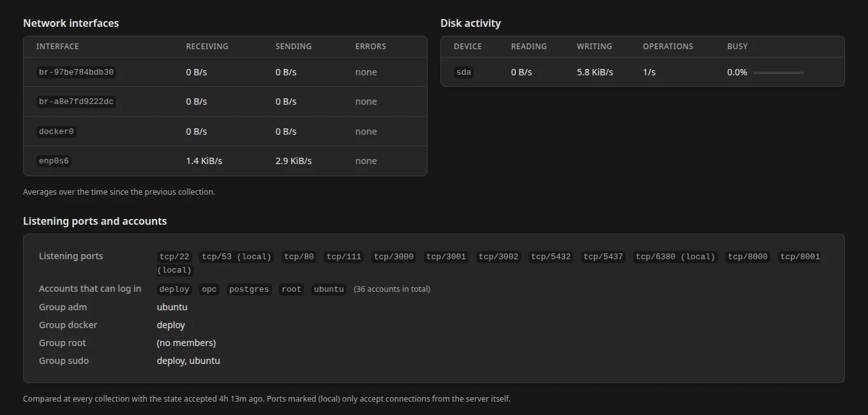Viewport: 868px width, 415px height.
Task: Click the RECEIVING column header
Action: click(207, 47)
